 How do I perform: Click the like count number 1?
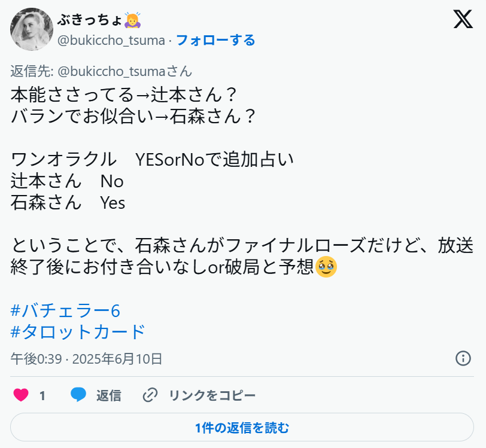pos(42,395)
